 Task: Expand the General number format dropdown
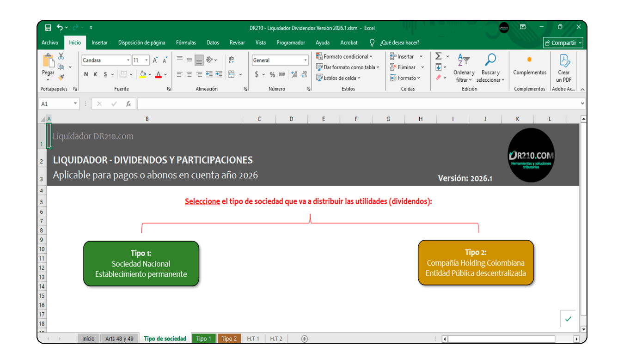[305, 60]
